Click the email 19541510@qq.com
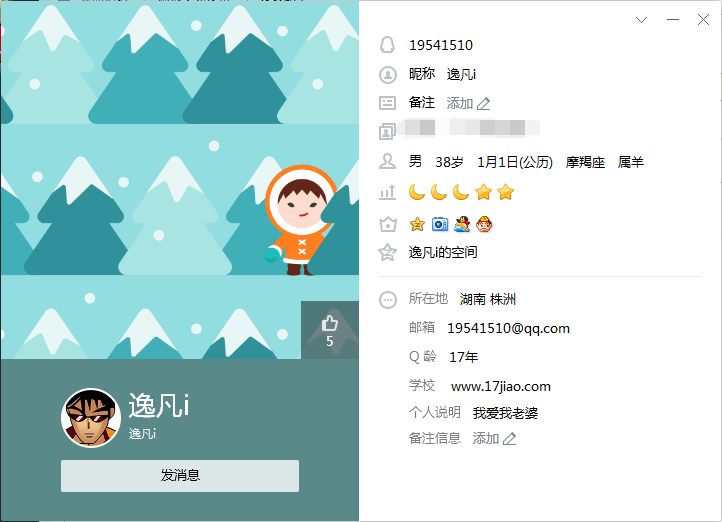Viewport: 722px width, 522px height. click(508, 328)
